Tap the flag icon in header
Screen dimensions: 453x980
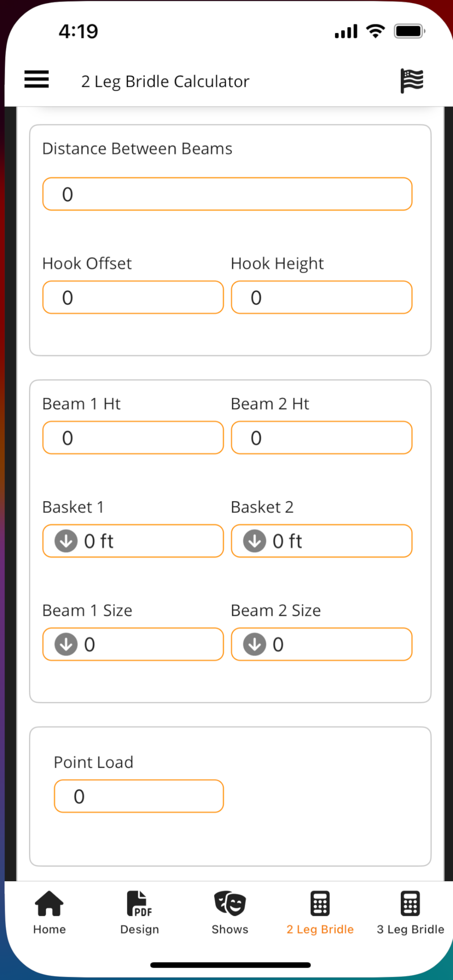(411, 81)
